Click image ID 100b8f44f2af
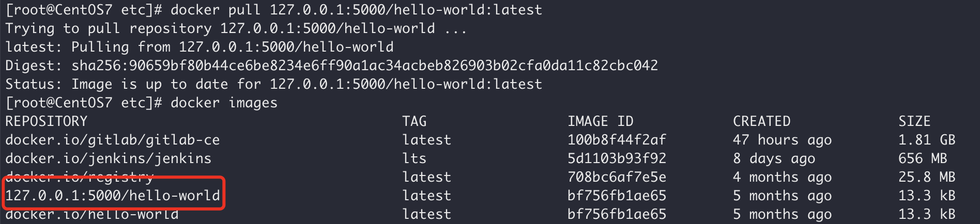The image size is (980, 224). (617, 140)
